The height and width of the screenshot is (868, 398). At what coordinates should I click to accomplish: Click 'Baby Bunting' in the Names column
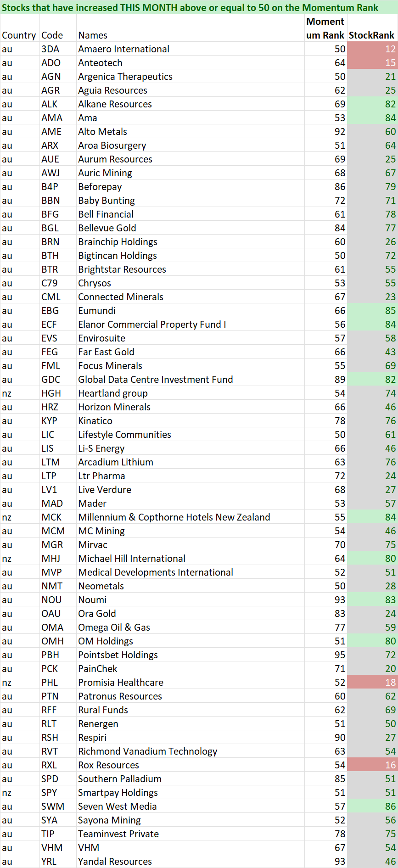click(x=190, y=200)
